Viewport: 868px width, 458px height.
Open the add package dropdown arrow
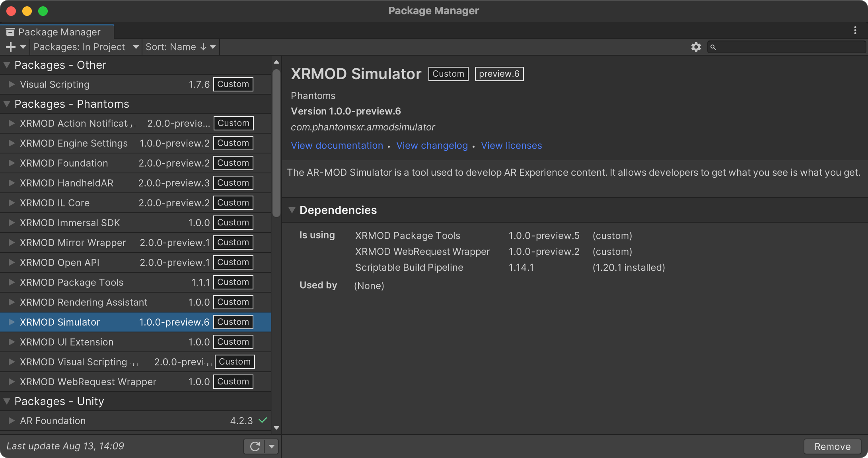pos(23,47)
